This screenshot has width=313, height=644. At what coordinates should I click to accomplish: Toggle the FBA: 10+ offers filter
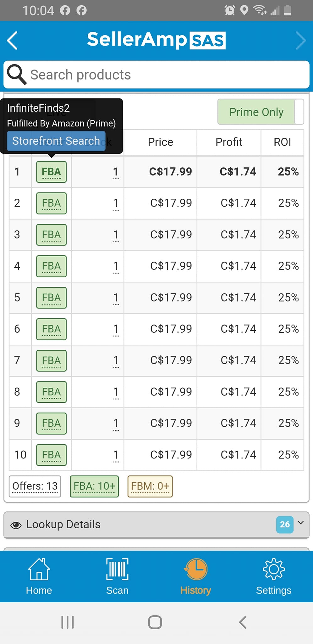pos(94,486)
